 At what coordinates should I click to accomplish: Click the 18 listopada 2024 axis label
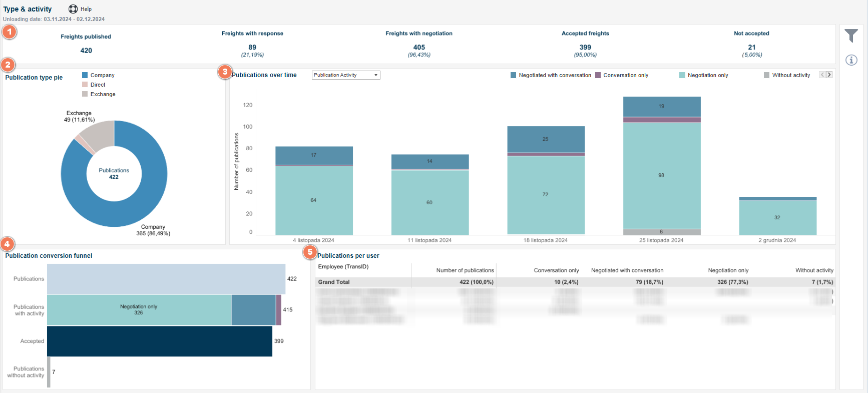coord(546,240)
